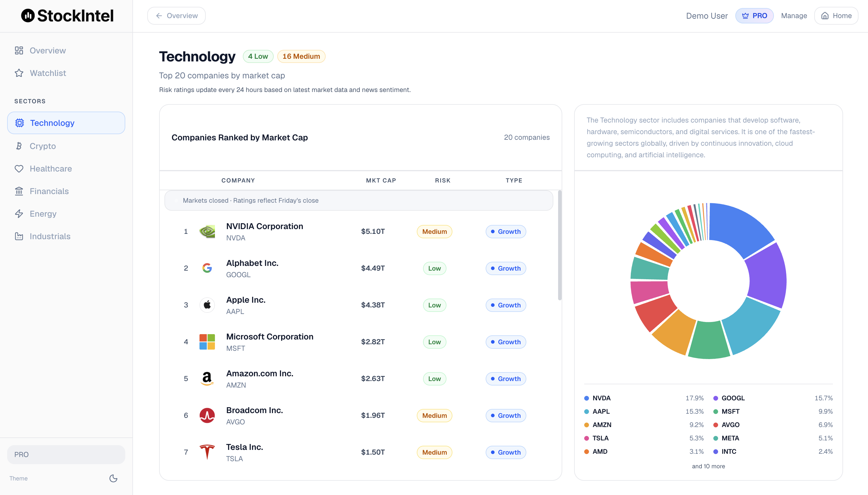Click the markets closed notice banner
The height and width of the screenshot is (495, 868).
(359, 201)
